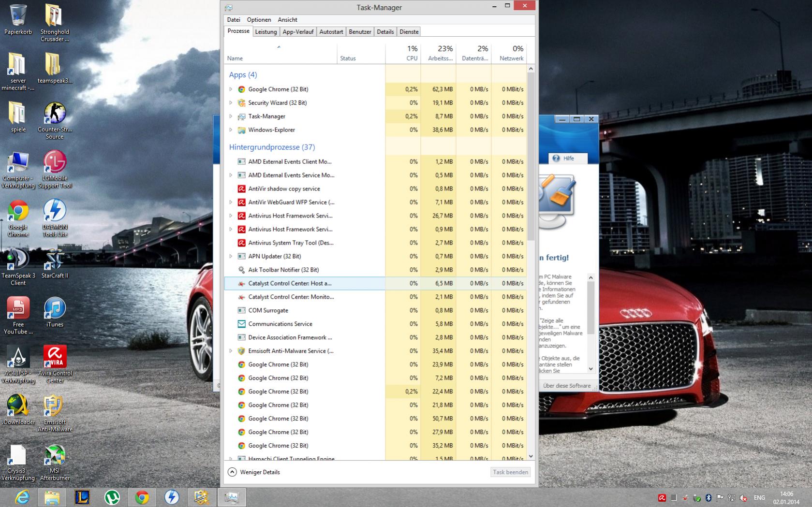This screenshot has width=812, height=507.
Task: Select the server minecraft desktop folder
Action: (x=18, y=71)
